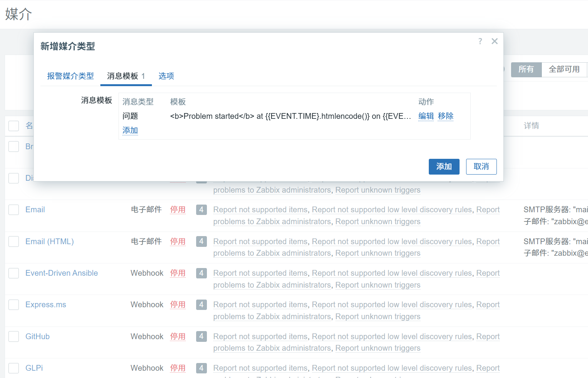Image resolution: width=588 pixels, height=378 pixels.
Task: Open 'Report unknown triggers' in the Email row
Action: pyautogui.click(x=378, y=221)
